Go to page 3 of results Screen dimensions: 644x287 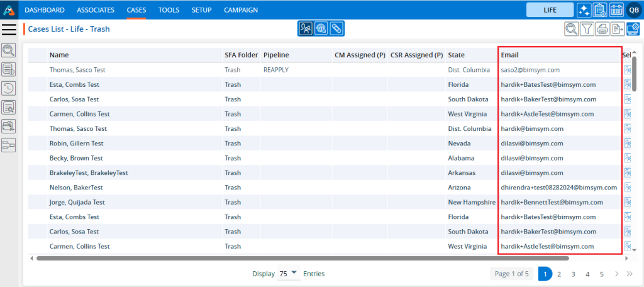(x=573, y=274)
